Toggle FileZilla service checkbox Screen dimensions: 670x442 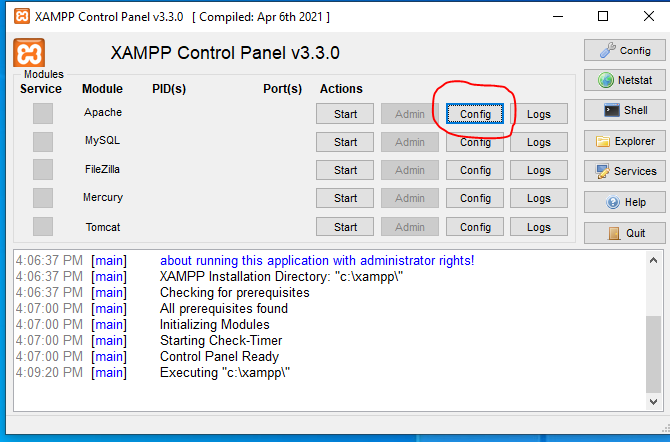pos(43,169)
